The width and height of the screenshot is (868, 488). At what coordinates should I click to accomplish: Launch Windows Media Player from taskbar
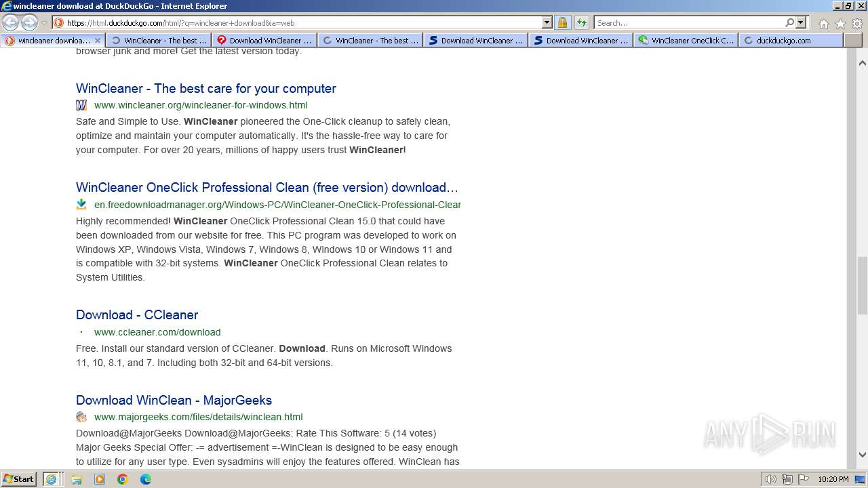100,479
